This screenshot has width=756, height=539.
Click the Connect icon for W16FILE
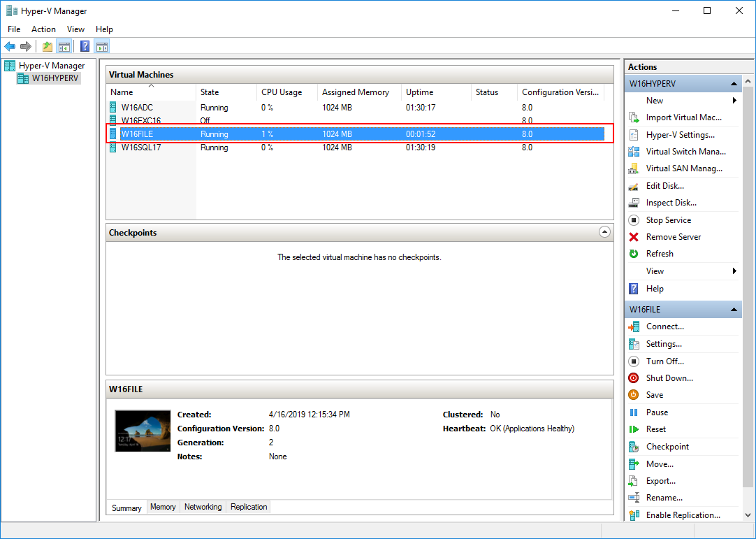(x=634, y=326)
